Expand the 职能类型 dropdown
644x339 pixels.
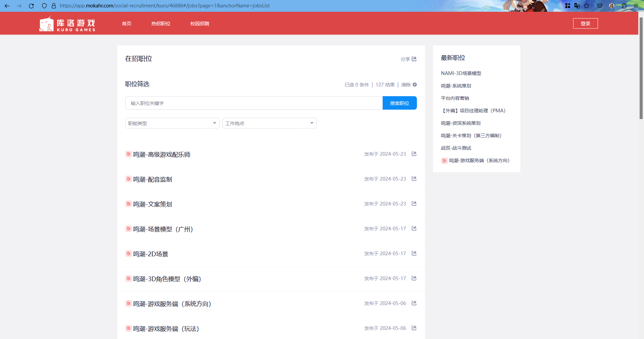point(172,123)
